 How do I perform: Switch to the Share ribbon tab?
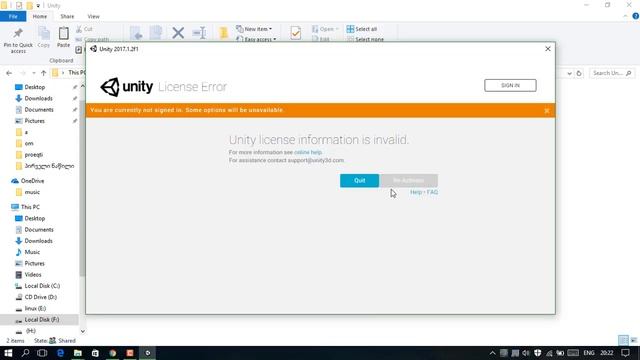(x=67, y=16)
